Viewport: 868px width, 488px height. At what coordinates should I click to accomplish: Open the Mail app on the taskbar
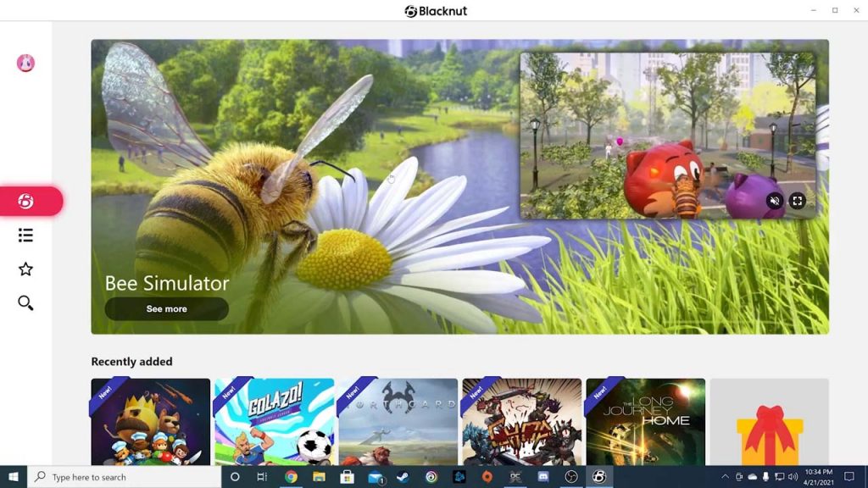point(376,477)
